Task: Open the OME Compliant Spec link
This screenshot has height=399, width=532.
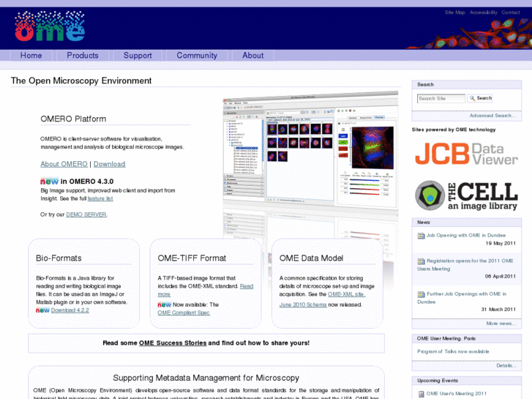Action: pos(184,313)
